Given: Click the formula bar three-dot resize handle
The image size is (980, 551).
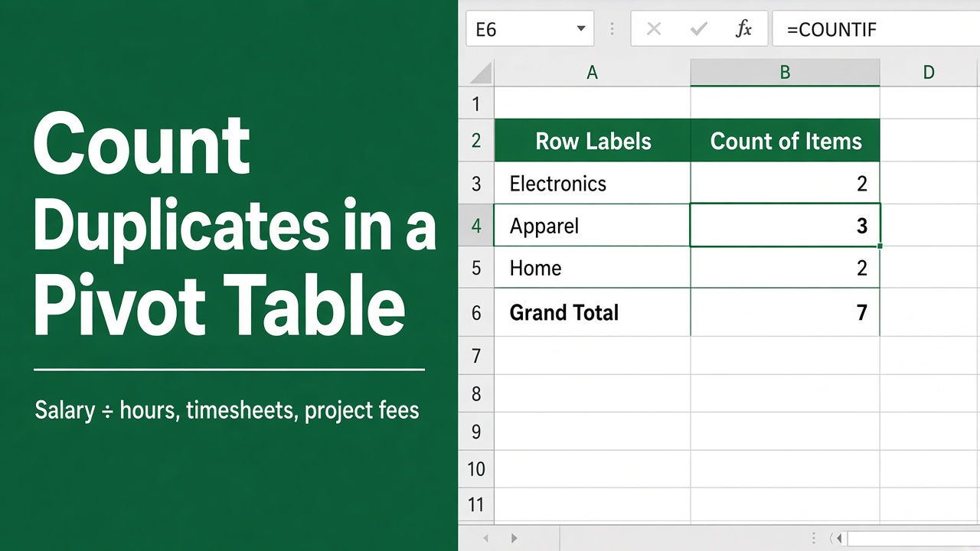Looking at the screenshot, I should pyautogui.click(x=612, y=29).
